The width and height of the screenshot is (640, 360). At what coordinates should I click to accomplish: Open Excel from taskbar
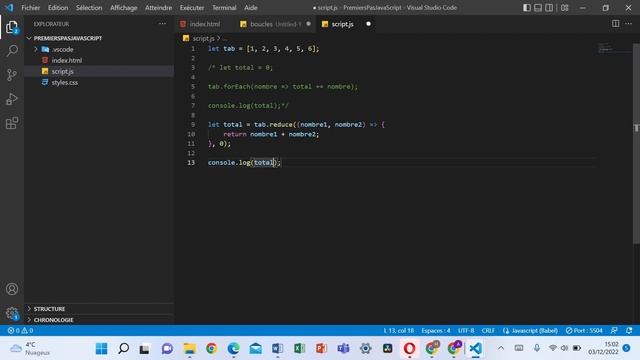tap(299, 349)
